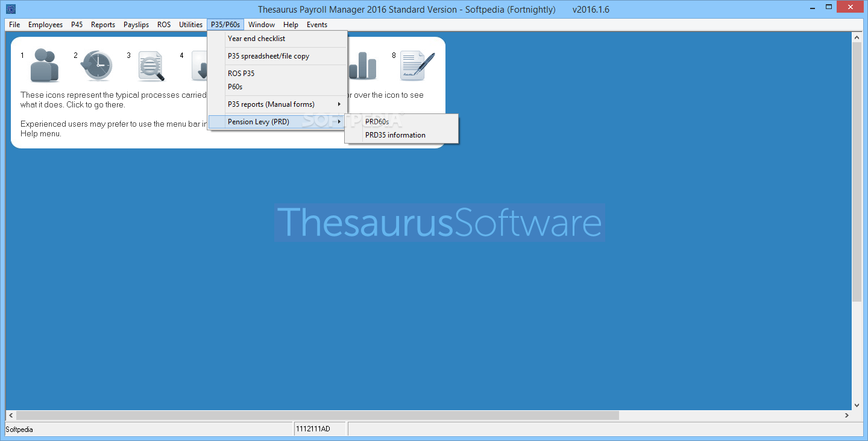
Task: Select ROS P35 menu entry
Action: 277,74
